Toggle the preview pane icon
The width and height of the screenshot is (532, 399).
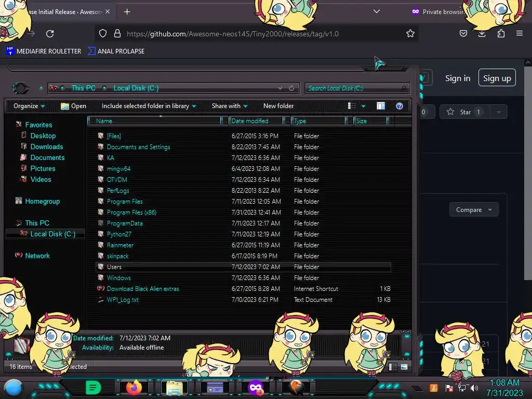pyautogui.click(x=381, y=106)
